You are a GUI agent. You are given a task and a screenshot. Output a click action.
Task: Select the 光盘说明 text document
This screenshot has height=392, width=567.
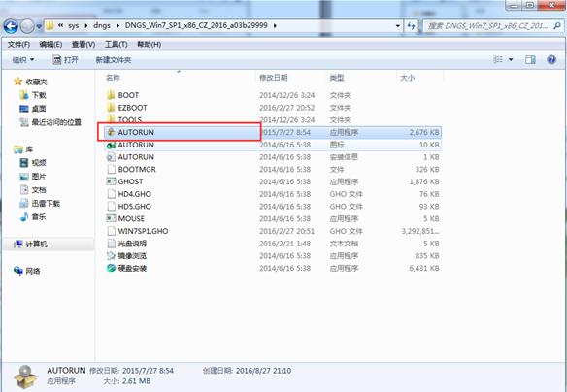tap(273, 244)
